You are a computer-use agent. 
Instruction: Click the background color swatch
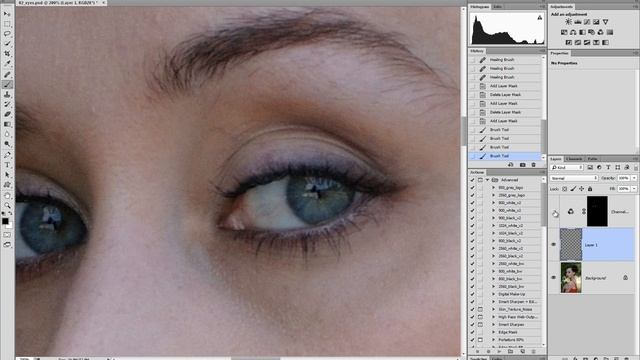point(10,225)
